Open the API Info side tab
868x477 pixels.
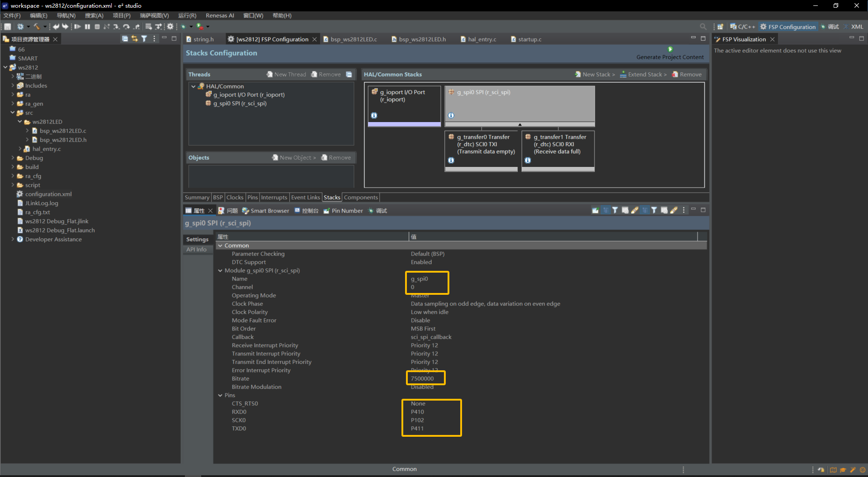point(197,249)
